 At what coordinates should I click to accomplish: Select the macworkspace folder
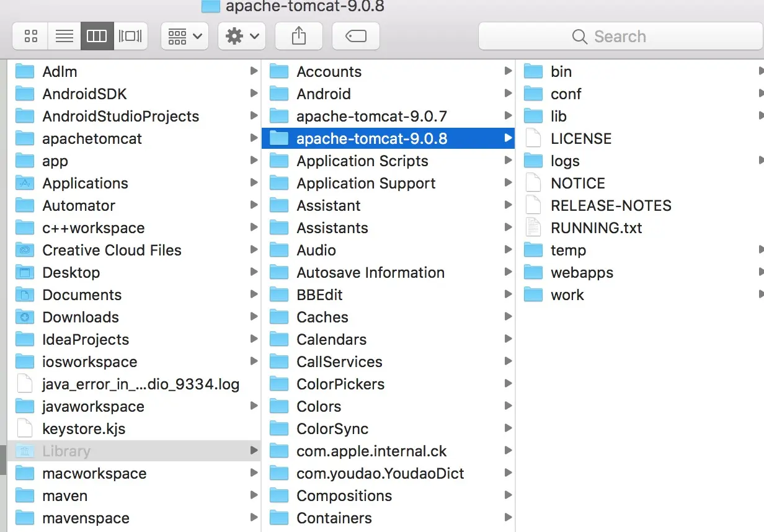coord(134,474)
